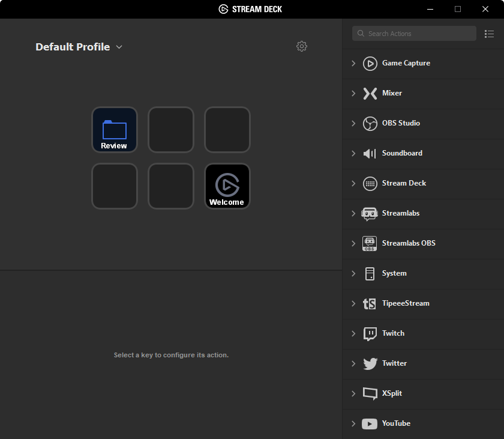Click the System label
The image size is (504, 439).
click(394, 273)
